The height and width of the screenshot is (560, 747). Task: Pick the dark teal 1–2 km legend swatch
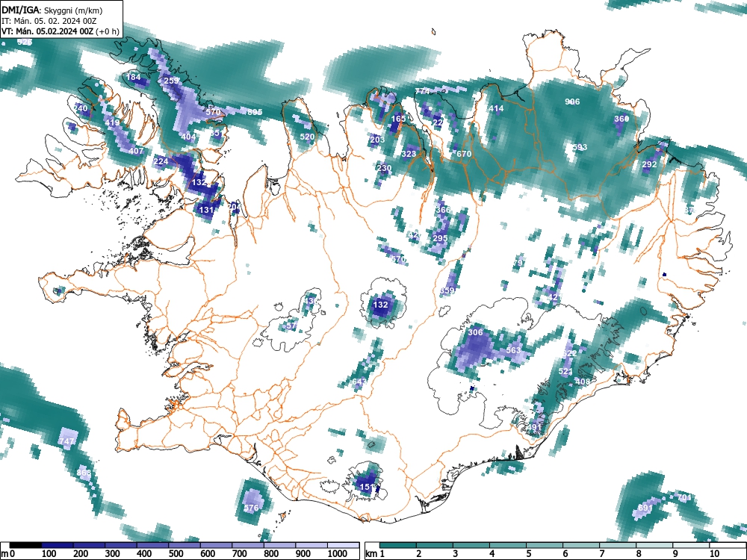[x=398, y=545]
